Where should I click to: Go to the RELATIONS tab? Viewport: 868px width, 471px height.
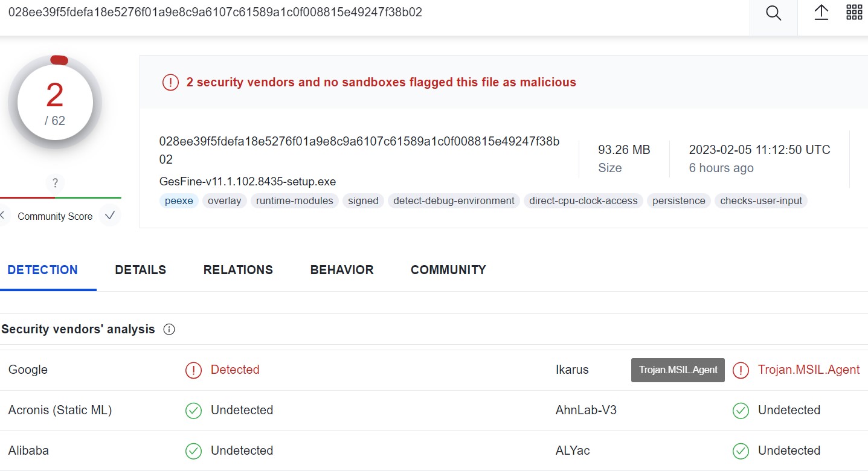point(238,270)
